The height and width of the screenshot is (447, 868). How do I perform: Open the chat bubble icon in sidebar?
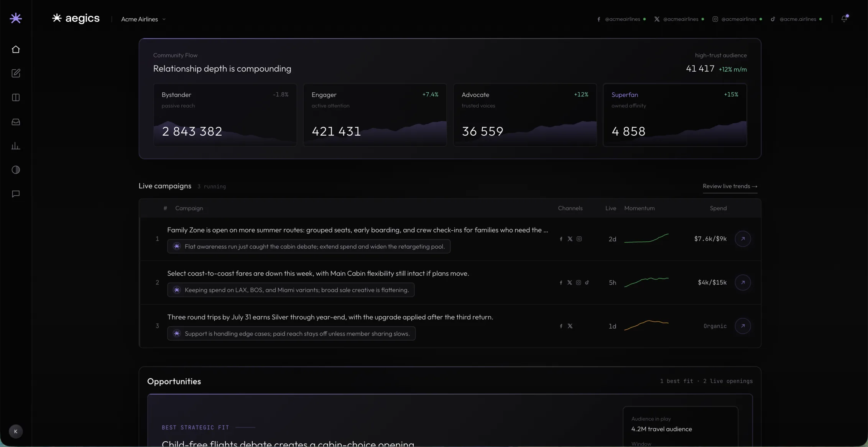pyautogui.click(x=16, y=194)
